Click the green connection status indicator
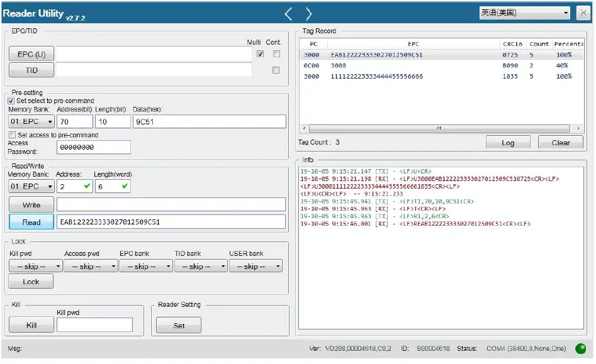Viewport: 596px width, 364px height. point(580,349)
